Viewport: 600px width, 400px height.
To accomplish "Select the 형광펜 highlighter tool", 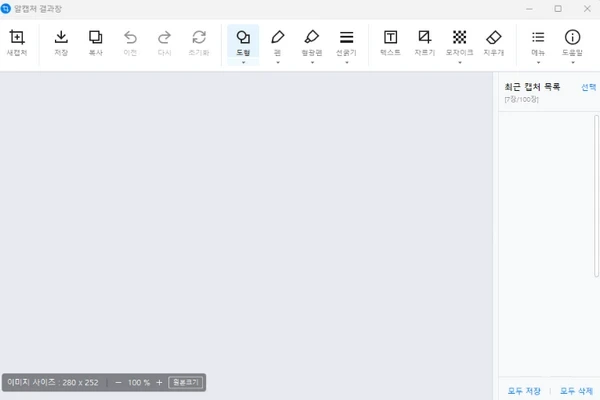I will pyautogui.click(x=312, y=41).
